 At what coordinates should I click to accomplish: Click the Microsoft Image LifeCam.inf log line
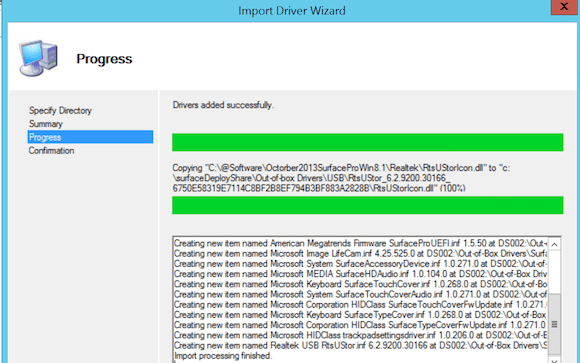(x=361, y=254)
